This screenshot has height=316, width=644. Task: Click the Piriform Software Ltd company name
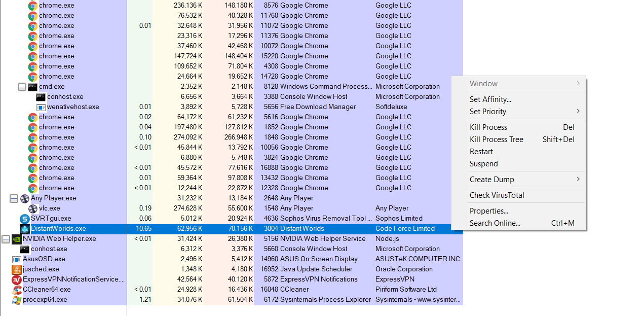tap(406, 290)
